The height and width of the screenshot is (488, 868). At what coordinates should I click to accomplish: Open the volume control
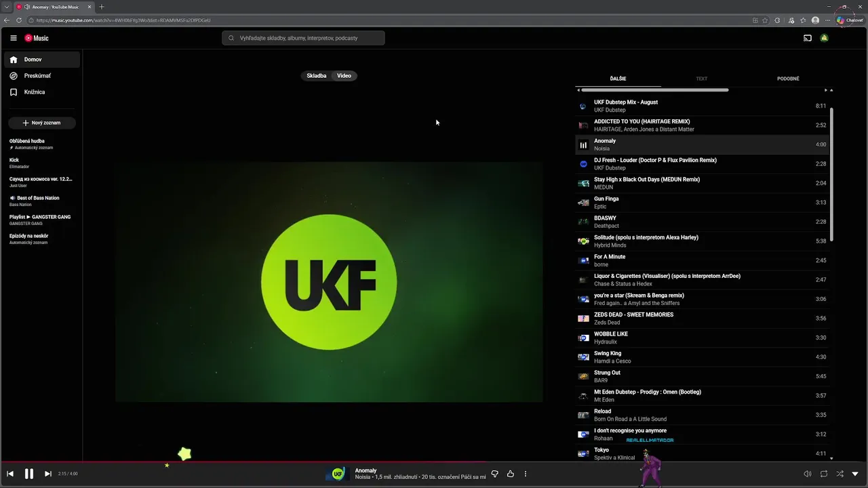tap(808, 474)
